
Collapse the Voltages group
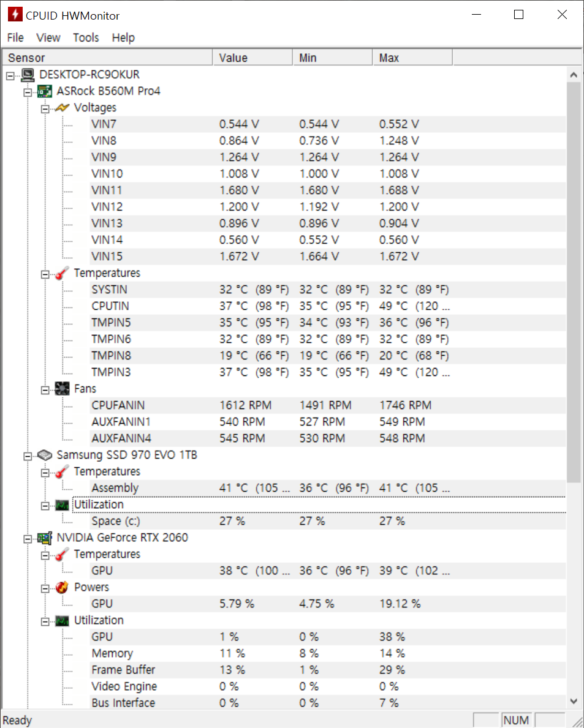pos(45,109)
